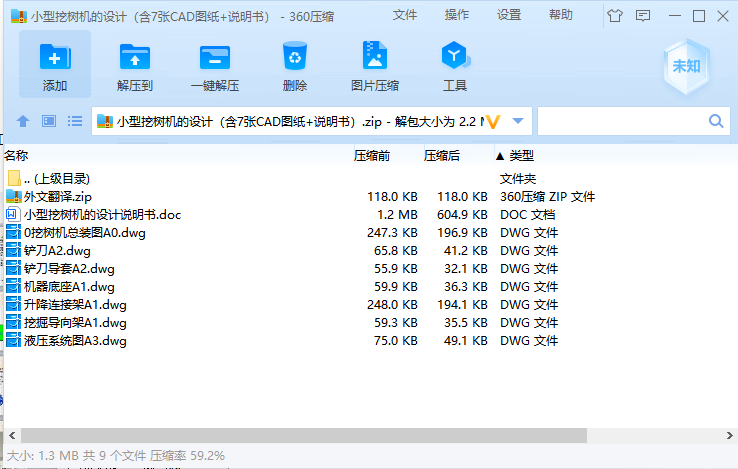Select the .. (上级目录) row name
This screenshot has height=469, width=738.
coord(56,178)
